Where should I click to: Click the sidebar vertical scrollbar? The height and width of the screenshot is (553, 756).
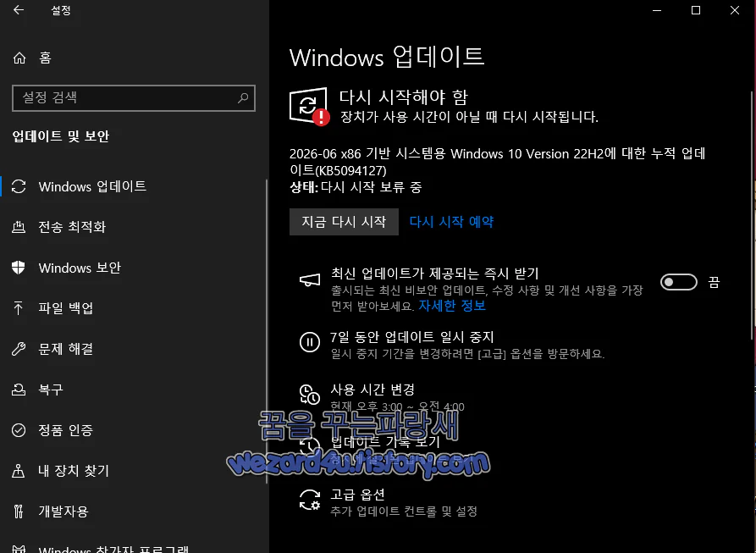267,332
